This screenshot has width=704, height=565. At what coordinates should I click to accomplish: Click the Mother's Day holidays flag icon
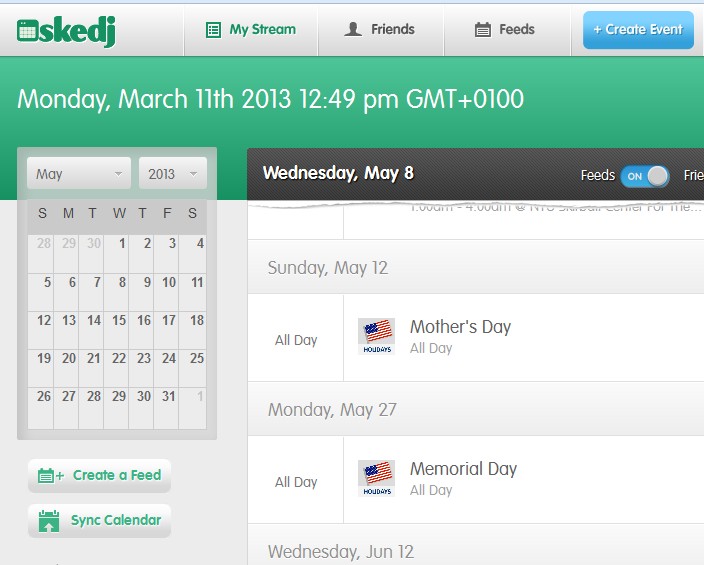point(376,336)
